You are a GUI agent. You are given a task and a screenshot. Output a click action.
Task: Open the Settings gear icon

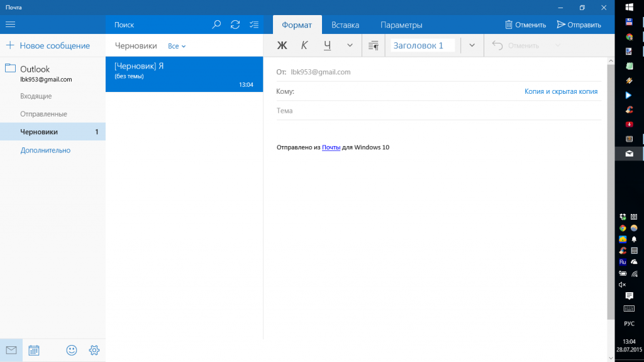click(94, 350)
